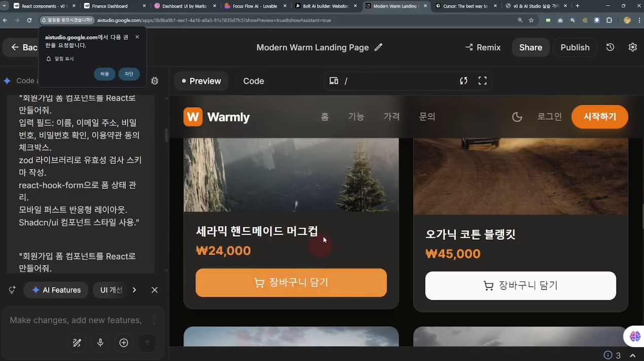Image resolution: width=644 pixels, height=361 pixels.
Task: Click the ₩24,000 price
Action: 223,251
